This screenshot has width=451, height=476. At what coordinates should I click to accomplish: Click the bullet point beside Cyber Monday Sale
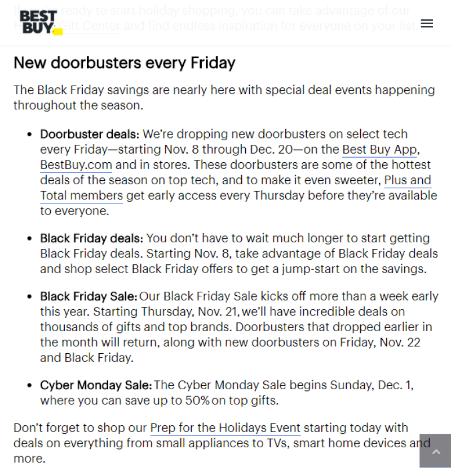tap(29, 386)
